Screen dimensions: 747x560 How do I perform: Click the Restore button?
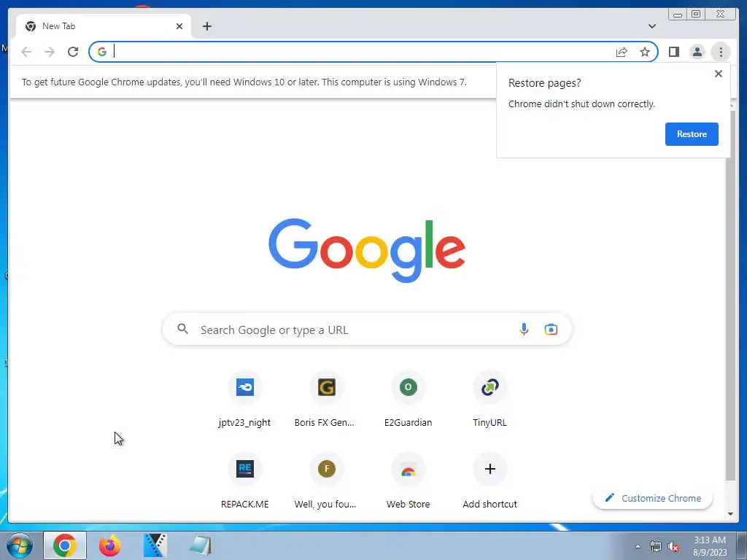[692, 134]
